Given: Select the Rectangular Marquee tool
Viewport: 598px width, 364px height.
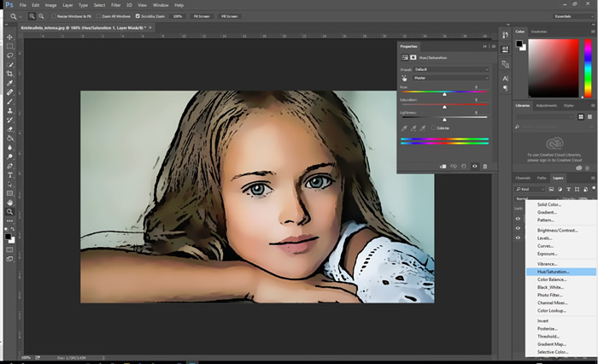Looking at the screenshot, I should pyautogui.click(x=10, y=46).
